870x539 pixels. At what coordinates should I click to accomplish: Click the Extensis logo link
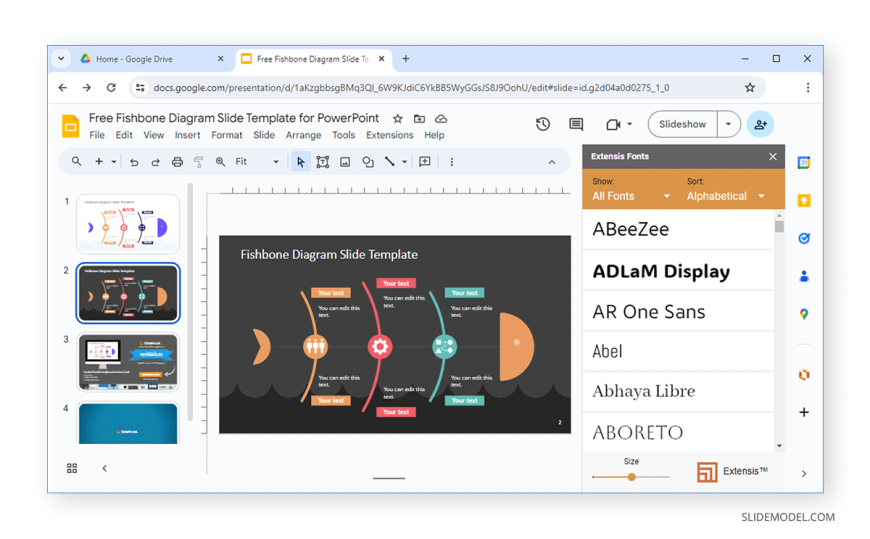(732, 471)
